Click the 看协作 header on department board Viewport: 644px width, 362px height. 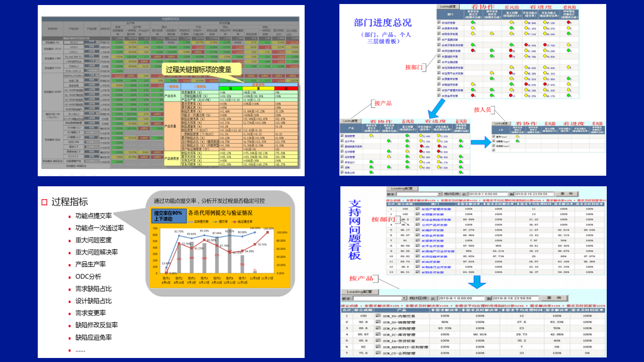[x=483, y=7]
